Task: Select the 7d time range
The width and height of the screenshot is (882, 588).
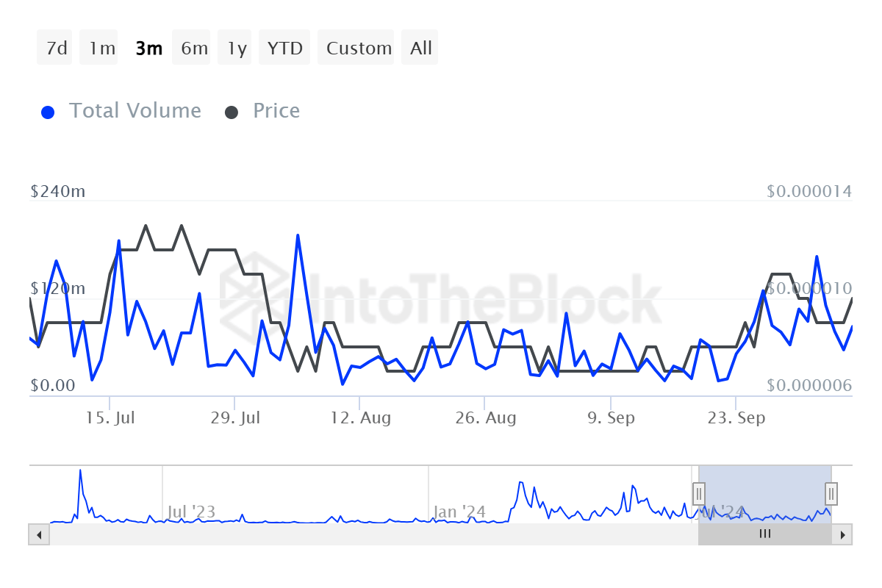Action: (54, 47)
